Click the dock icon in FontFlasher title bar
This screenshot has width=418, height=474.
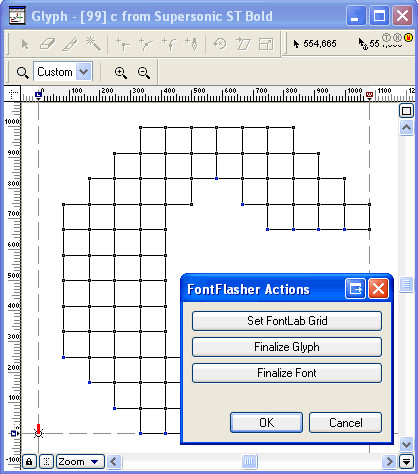click(355, 289)
